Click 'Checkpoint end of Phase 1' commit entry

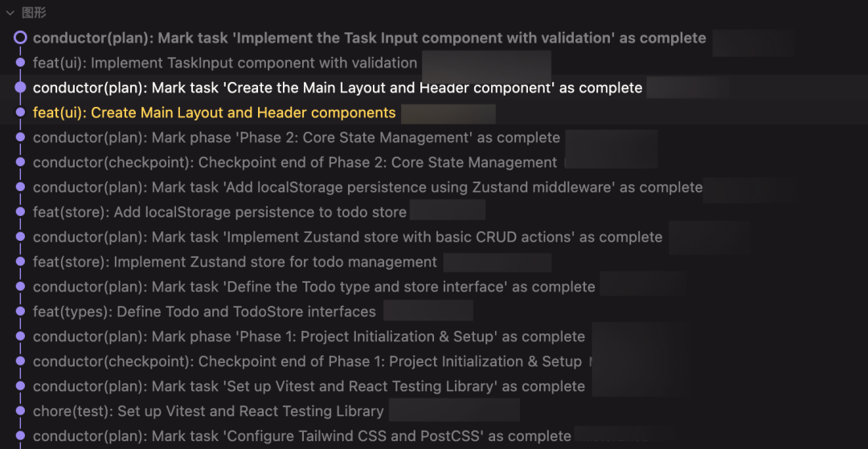click(307, 361)
